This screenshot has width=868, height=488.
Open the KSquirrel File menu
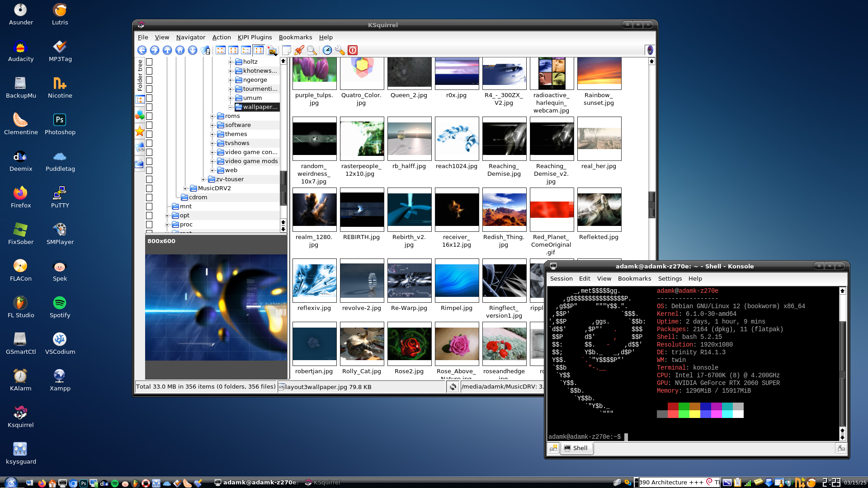(x=143, y=37)
